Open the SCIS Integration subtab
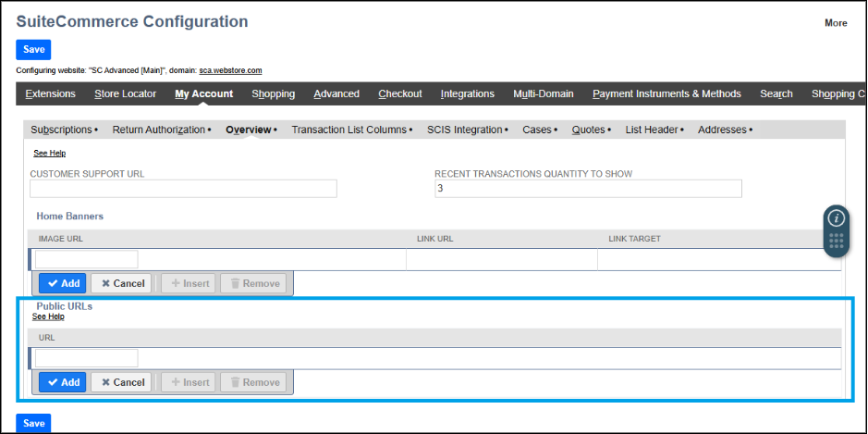This screenshot has width=868, height=434. click(x=464, y=130)
